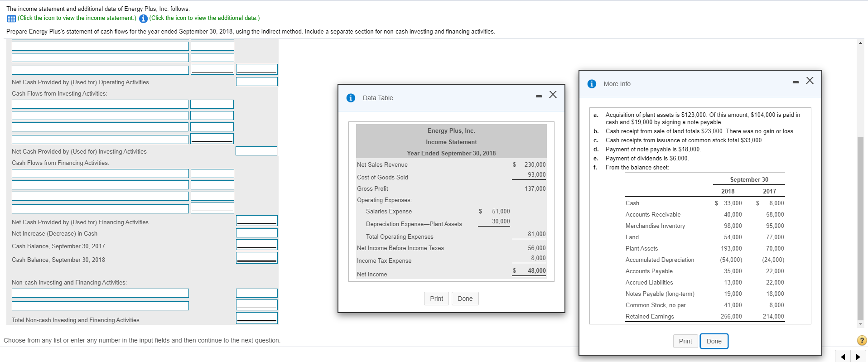Click the Cash Flows from Financing Activities heading
868x362 pixels.
pos(60,163)
